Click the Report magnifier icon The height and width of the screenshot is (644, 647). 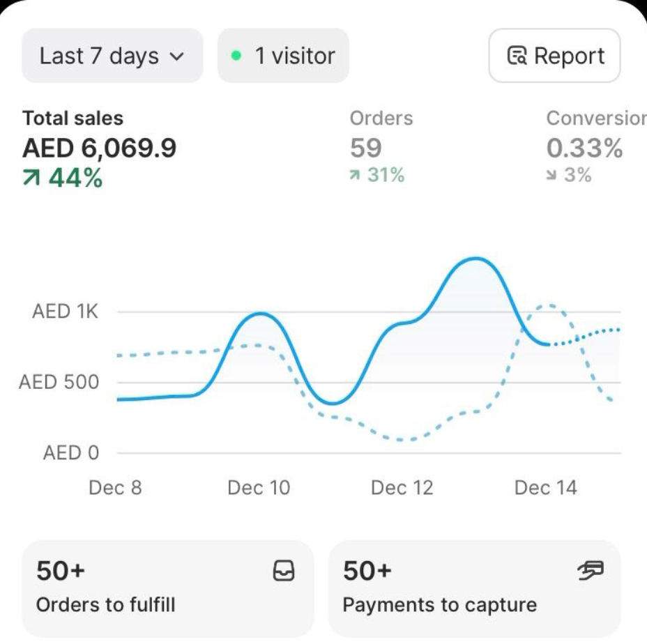517,56
